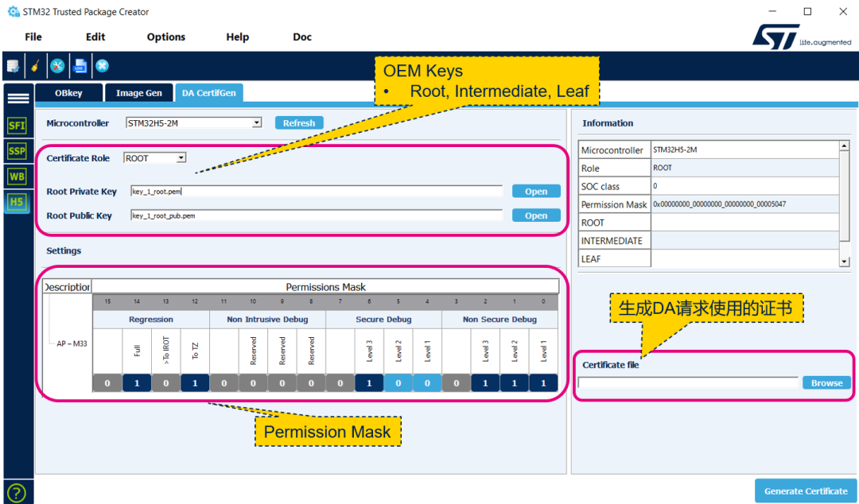Click the Regression group header
This screenshot has width=859, height=504.
(151, 320)
